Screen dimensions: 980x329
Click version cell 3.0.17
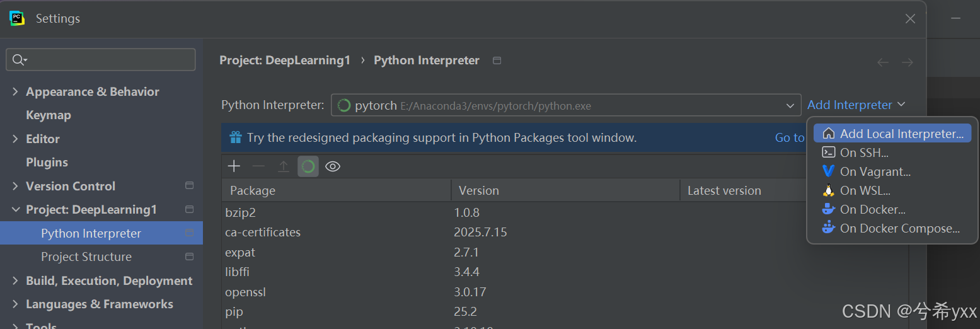470,292
